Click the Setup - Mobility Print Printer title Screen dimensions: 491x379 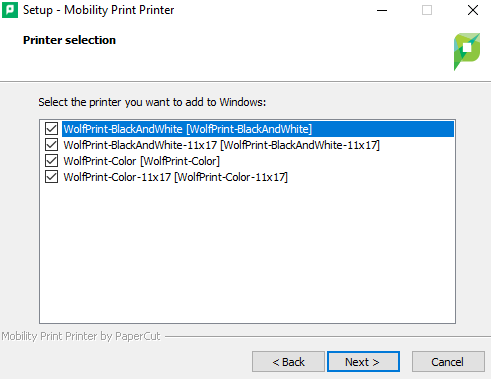[x=98, y=10]
